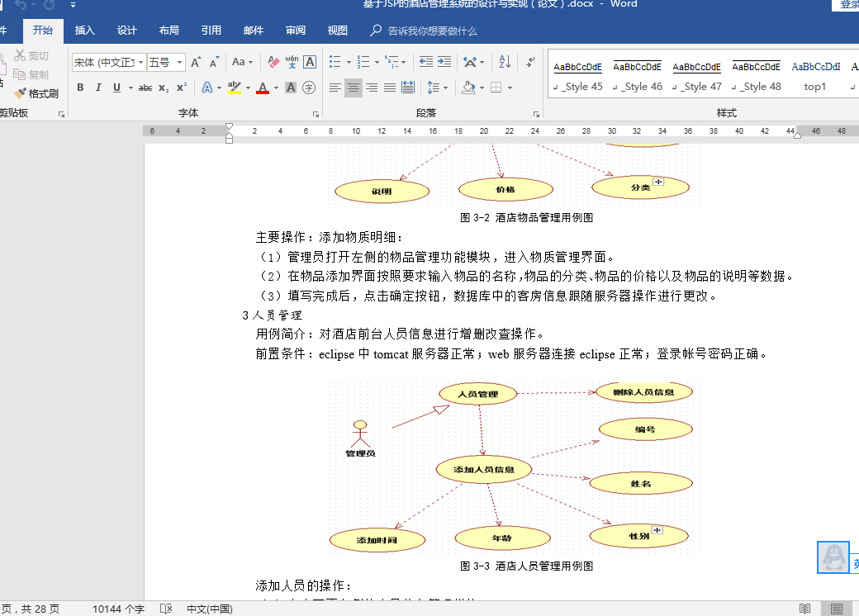Expand the font color dropdown arrow
This screenshot has height=616, width=859.
tap(276, 88)
